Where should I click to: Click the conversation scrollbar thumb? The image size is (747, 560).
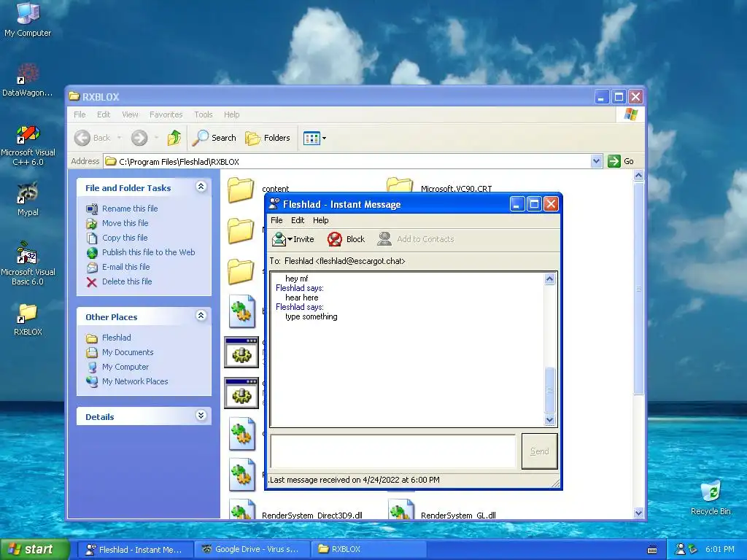pyautogui.click(x=550, y=389)
